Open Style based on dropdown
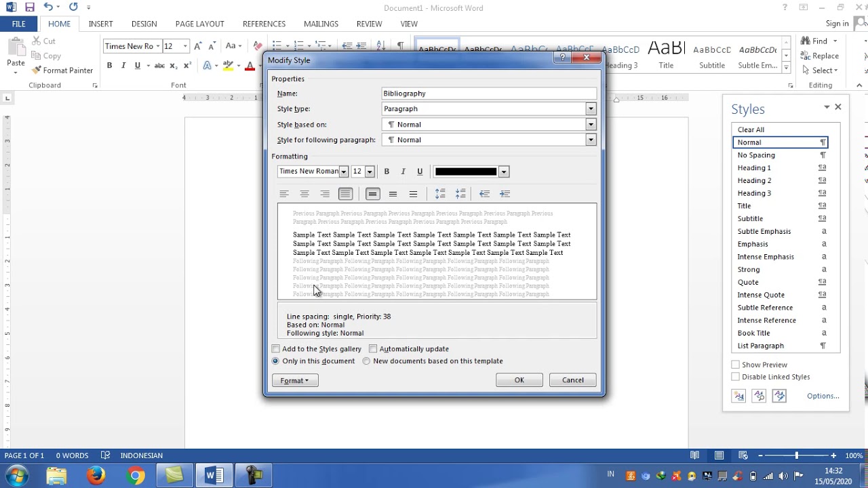 click(x=591, y=125)
